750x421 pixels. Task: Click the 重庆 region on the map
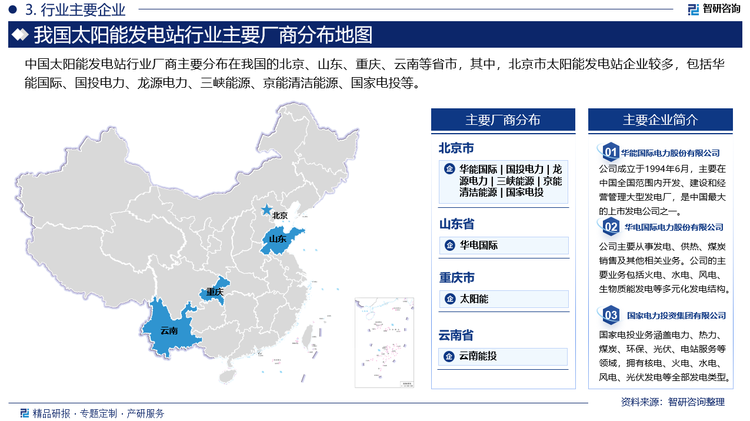click(x=215, y=291)
